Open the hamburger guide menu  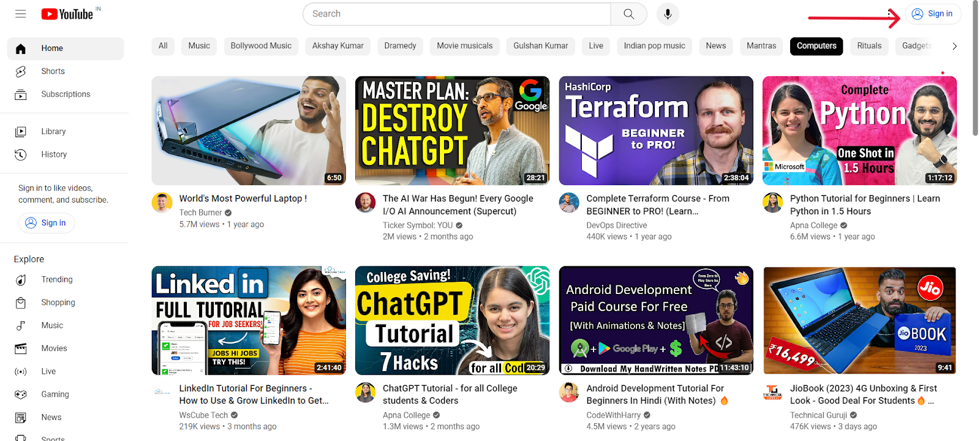coord(21,13)
